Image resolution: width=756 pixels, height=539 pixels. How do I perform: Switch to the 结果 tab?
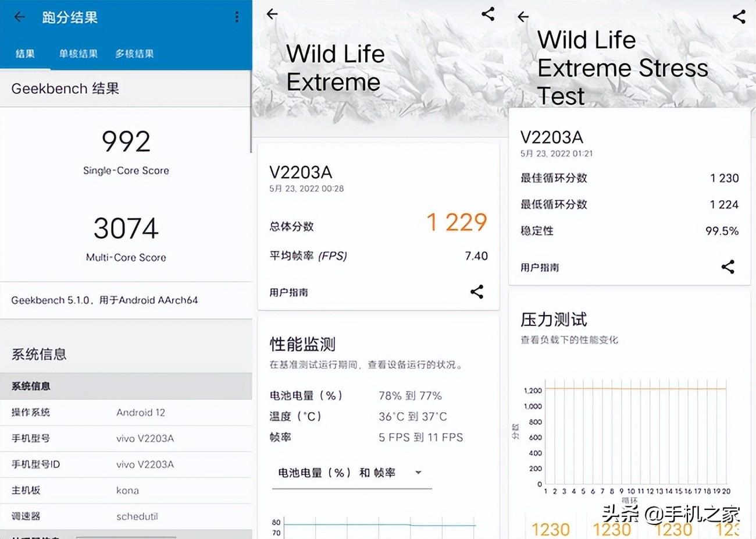(x=25, y=54)
